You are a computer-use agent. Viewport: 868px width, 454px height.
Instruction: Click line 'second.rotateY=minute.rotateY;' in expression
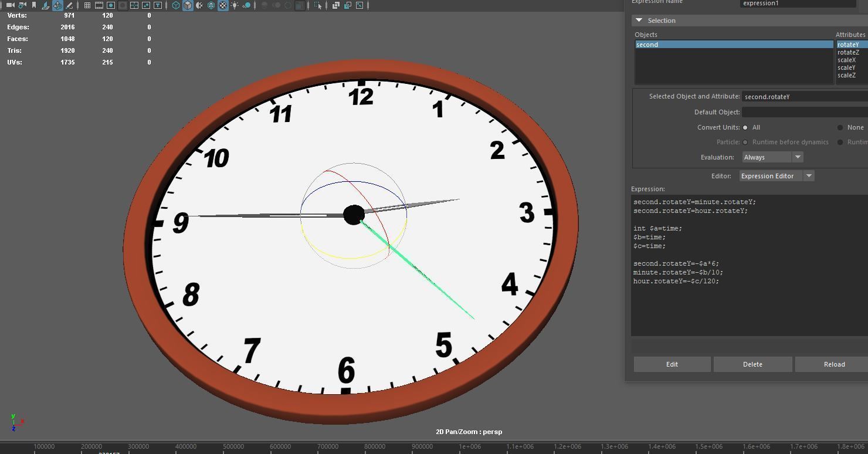pos(694,202)
